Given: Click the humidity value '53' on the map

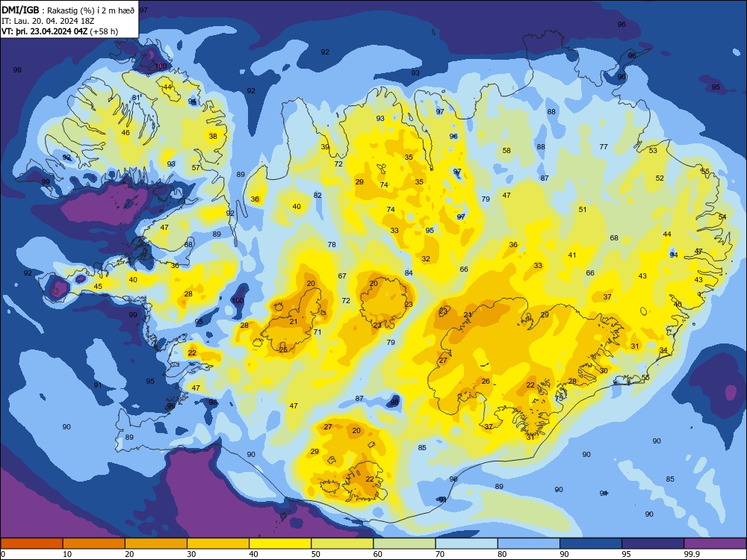Looking at the screenshot, I should tap(653, 151).
